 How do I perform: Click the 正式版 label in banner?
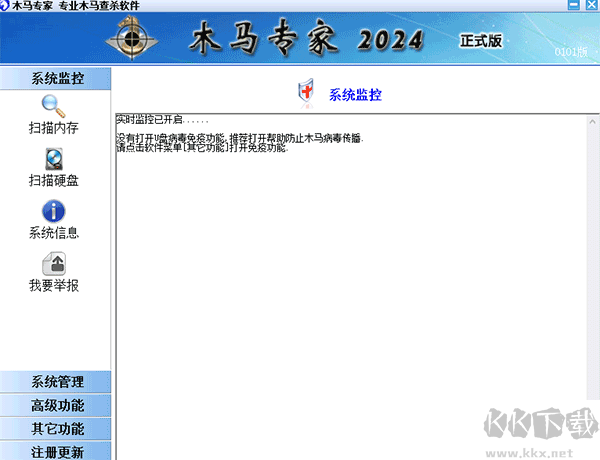[481, 41]
